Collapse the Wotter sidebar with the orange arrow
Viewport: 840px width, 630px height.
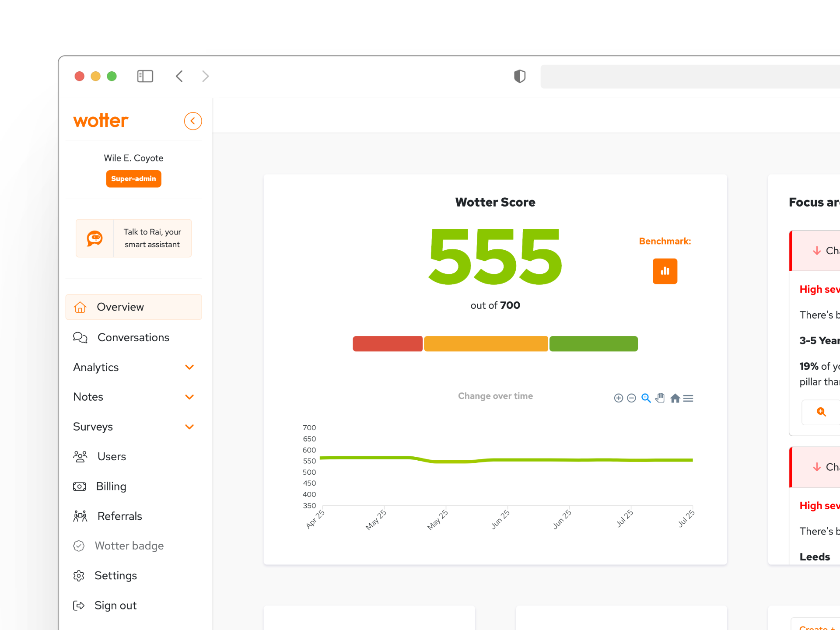tap(193, 121)
